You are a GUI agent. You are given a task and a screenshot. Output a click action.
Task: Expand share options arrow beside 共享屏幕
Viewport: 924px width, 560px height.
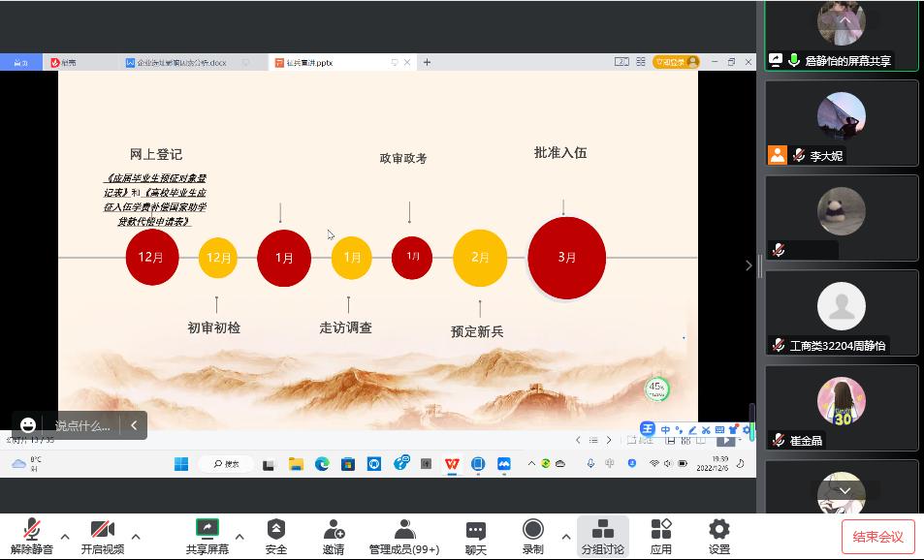point(239,536)
